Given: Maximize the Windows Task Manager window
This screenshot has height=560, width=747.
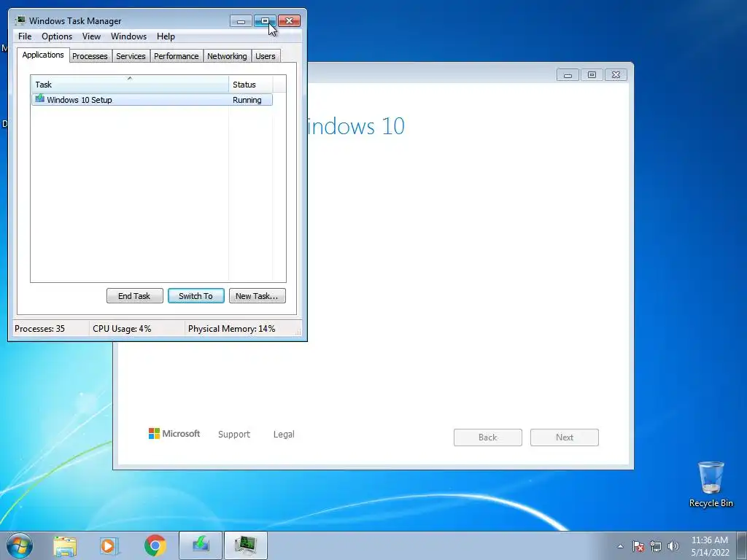Looking at the screenshot, I should pyautogui.click(x=265, y=21).
